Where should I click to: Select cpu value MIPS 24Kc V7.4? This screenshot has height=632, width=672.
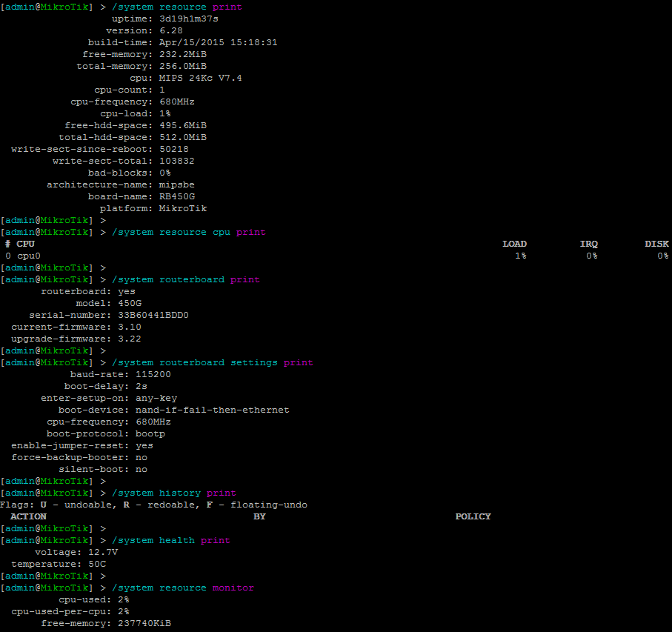(201, 78)
